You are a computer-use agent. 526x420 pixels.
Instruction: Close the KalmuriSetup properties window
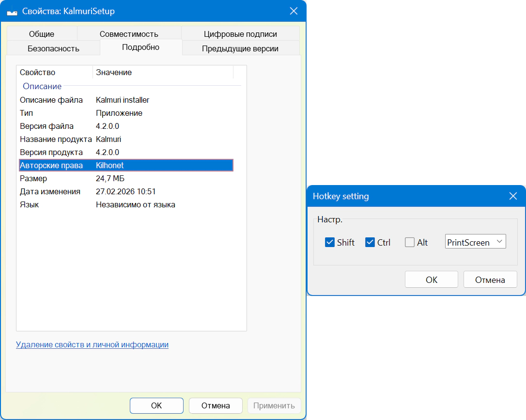click(293, 11)
